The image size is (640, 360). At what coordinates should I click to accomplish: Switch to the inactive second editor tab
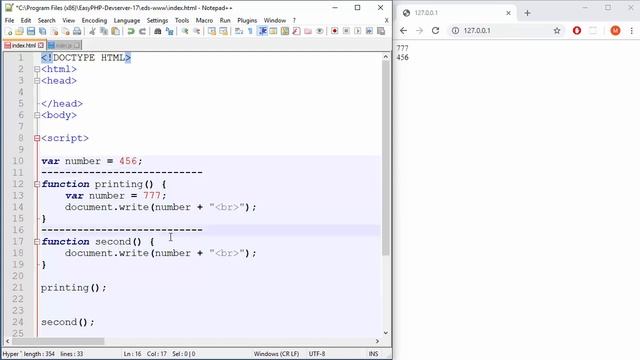[63, 45]
